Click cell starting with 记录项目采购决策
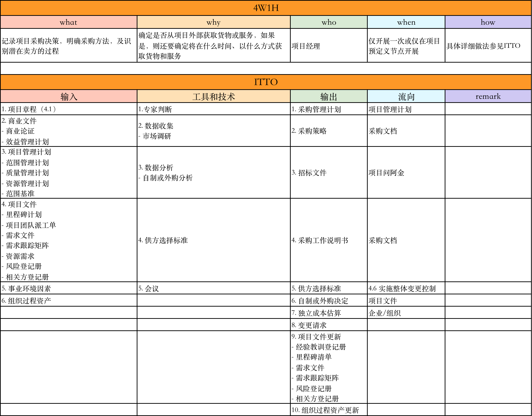The height and width of the screenshot is (416, 532). (x=69, y=46)
